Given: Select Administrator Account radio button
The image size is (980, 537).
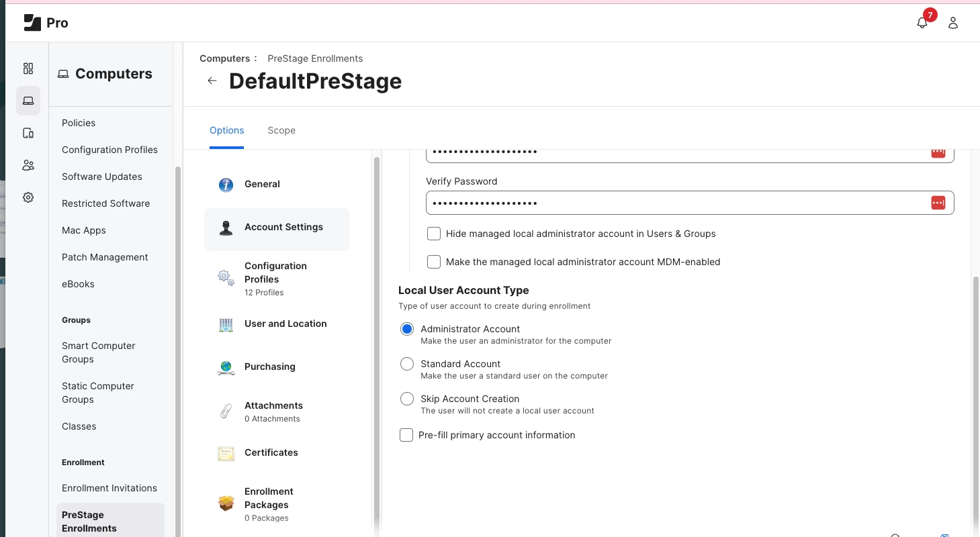Looking at the screenshot, I should coord(407,329).
